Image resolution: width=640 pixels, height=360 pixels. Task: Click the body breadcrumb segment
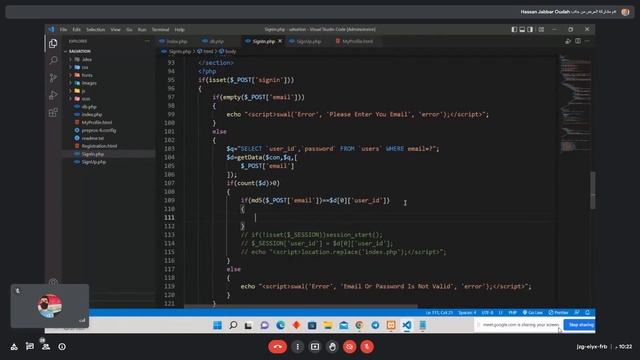[x=228, y=52]
